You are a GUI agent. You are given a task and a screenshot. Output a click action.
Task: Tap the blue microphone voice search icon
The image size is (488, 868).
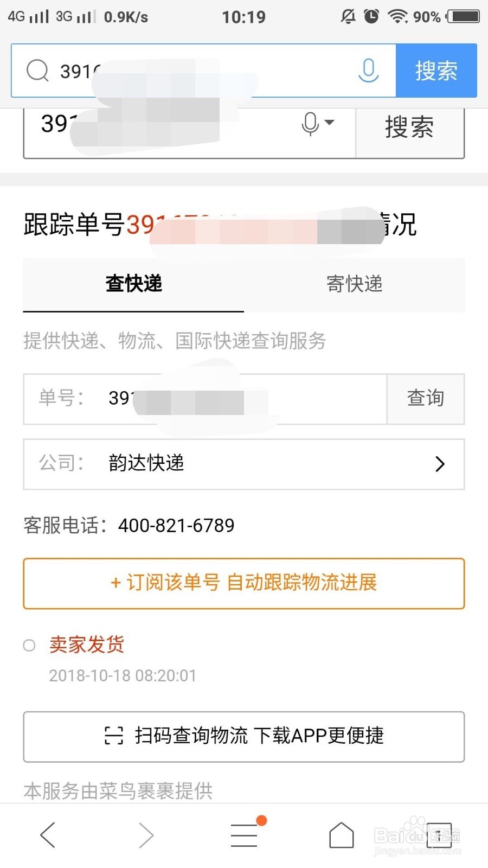pyautogui.click(x=368, y=71)
